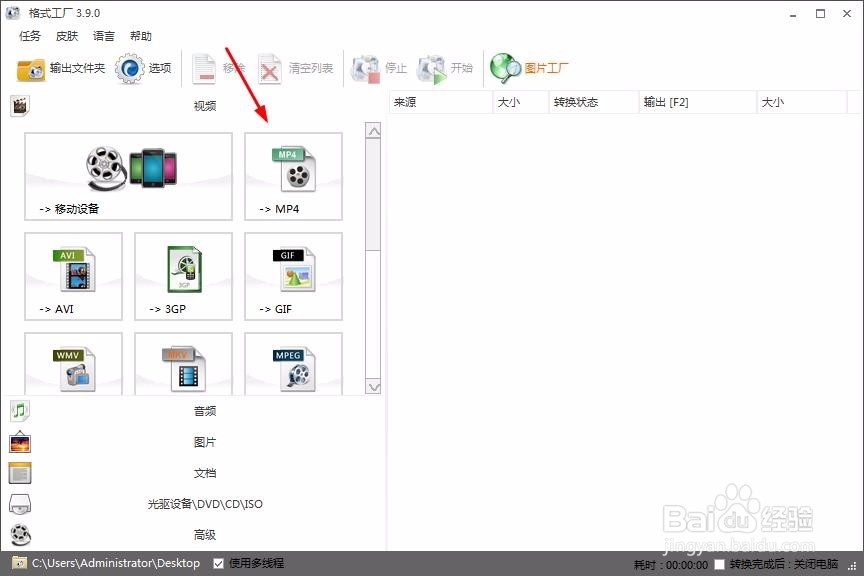Open the 语言 language menu
Screen dimensions: 864x576
coord(103,35)
